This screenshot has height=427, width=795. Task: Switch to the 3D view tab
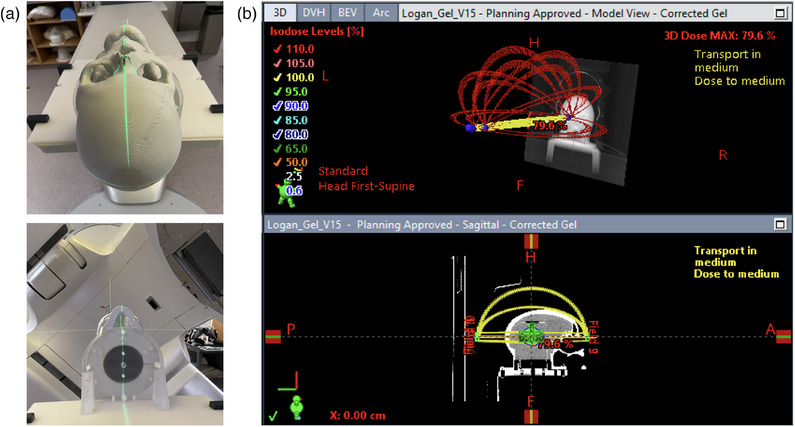(279, 13)
